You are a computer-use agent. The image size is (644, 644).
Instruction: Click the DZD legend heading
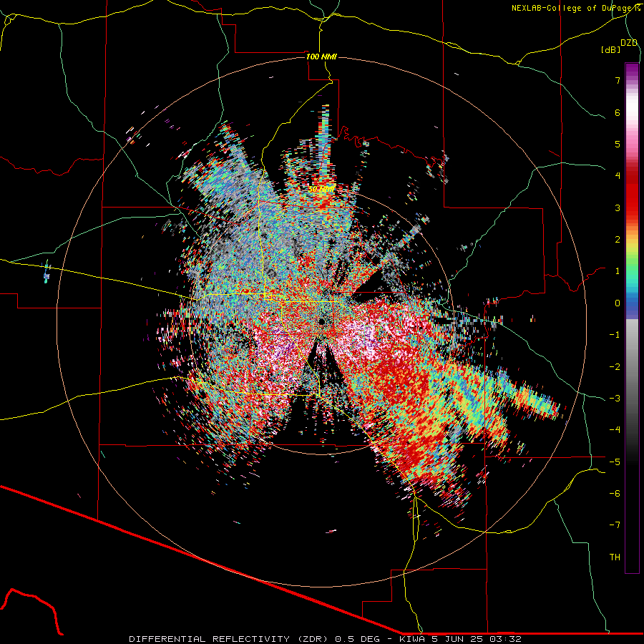pyautogui.click(x=629, y=43)
